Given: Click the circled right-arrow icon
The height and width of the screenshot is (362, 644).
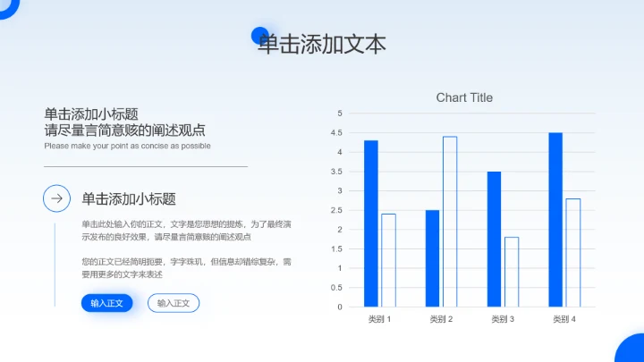Looking at the screenshot, I should pos(57,198).
